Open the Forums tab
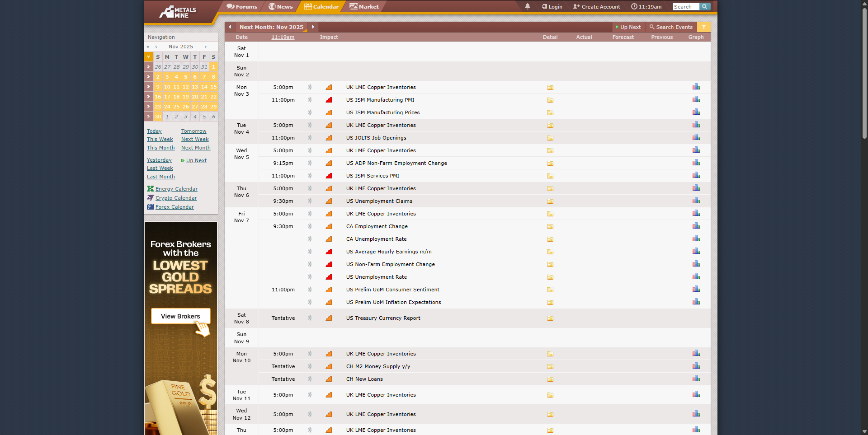Screen dimensions: 868x435 click(x=242, y=7)
